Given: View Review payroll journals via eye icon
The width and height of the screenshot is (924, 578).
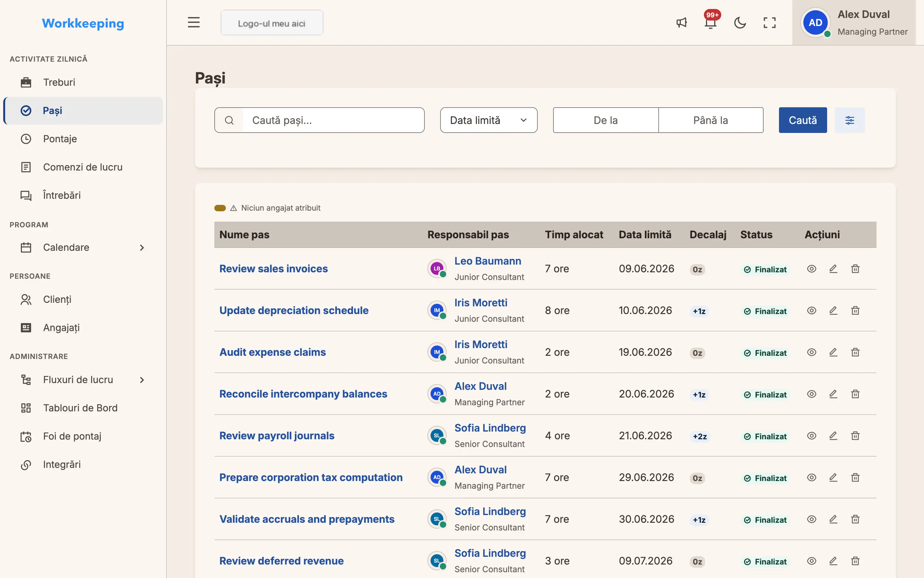Looking at the screenshot, I should pos(811,435).
